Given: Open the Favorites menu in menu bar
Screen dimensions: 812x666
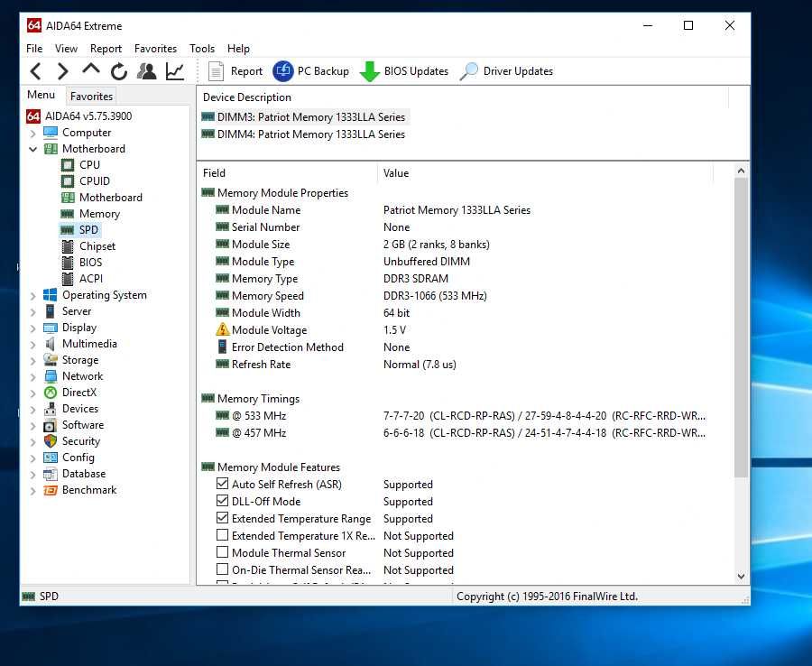Looking at the screenshot, I should pos(155,48).
